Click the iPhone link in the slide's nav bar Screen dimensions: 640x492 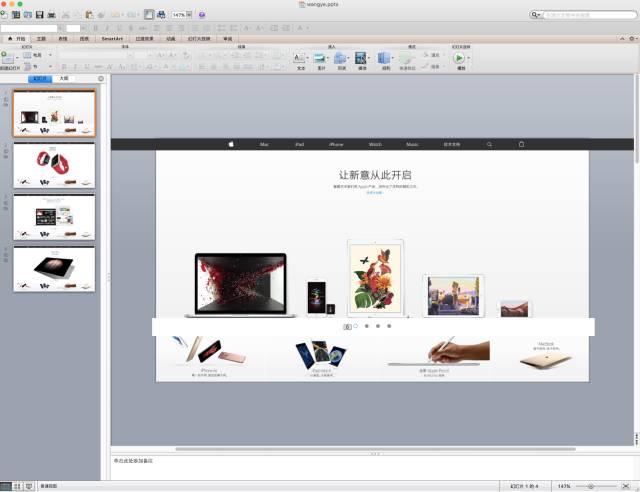[x=336, y=145]
